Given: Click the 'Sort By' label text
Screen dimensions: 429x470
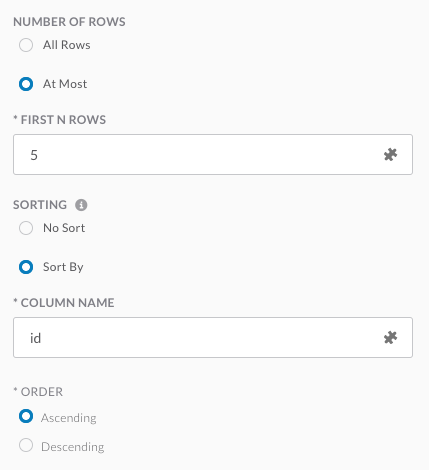Looking at the screenshot, I should coord(63,267).
